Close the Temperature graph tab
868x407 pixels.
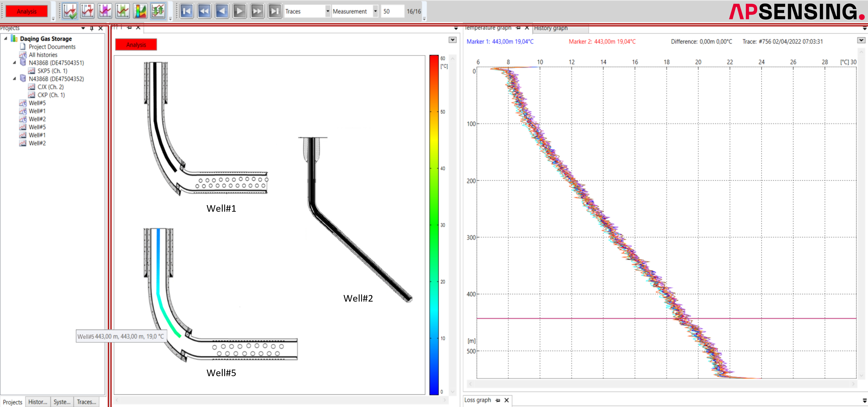527,28
